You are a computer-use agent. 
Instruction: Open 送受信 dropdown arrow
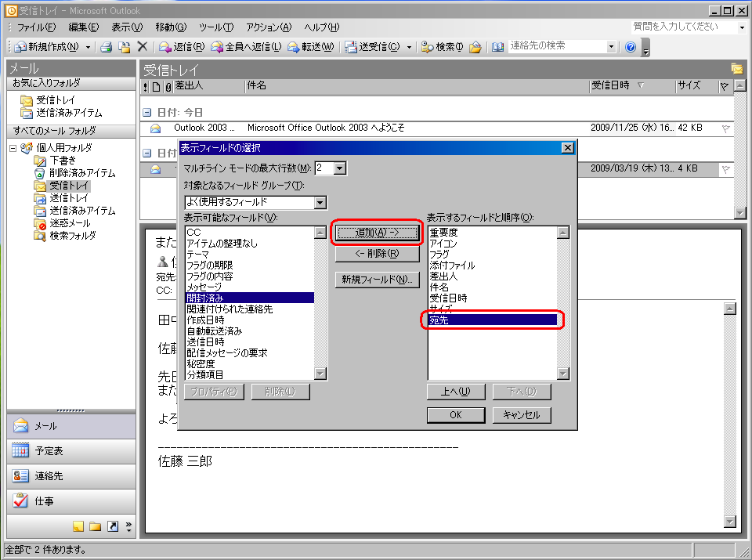point(409,47)
